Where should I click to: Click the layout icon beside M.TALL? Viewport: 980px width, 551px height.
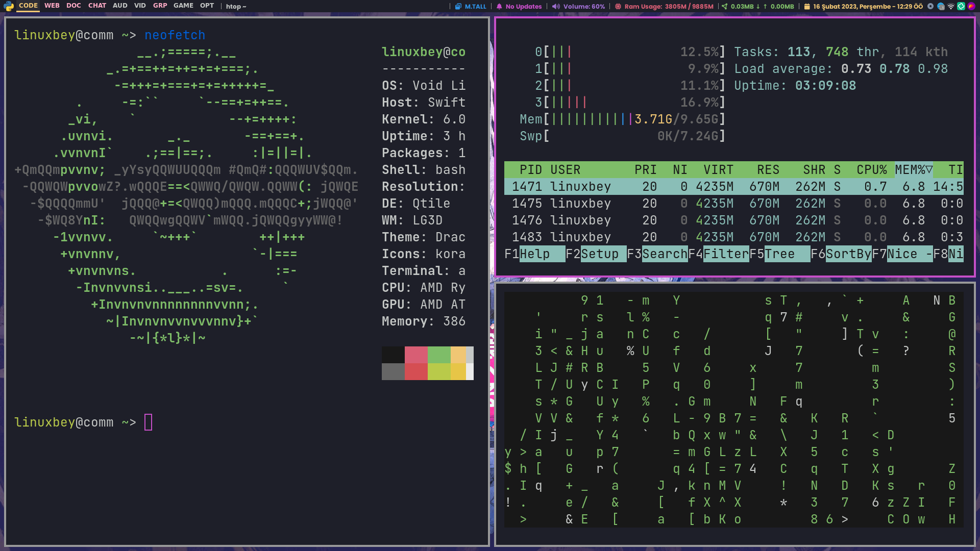point(458,7)
